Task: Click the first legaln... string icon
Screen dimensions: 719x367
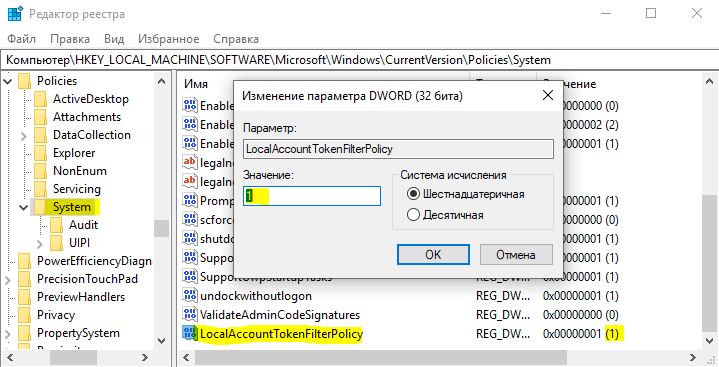Action: click(189, 162)
